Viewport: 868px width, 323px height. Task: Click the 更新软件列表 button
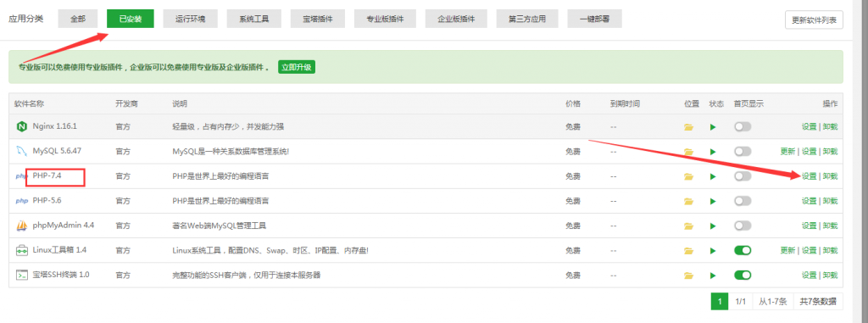click(814, 20)
